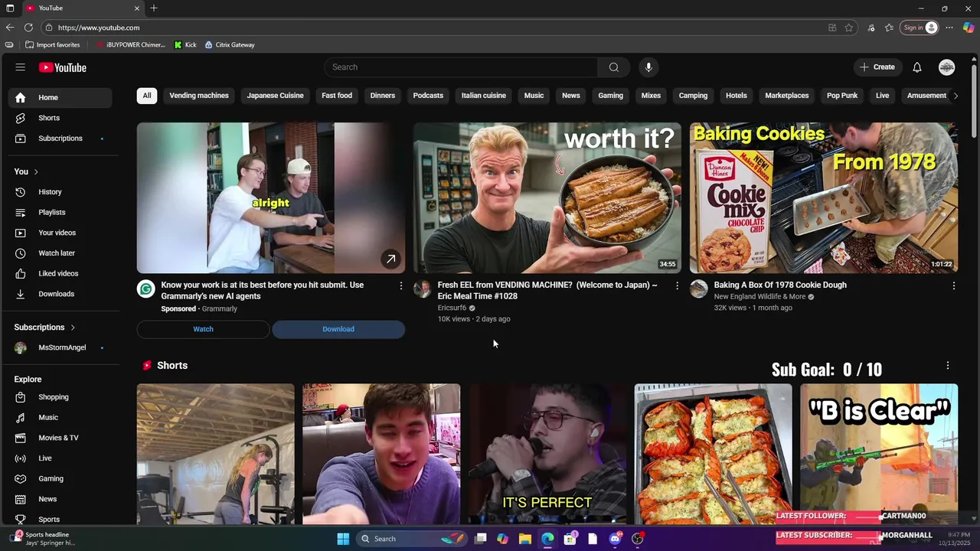Select the Fast food chip
This screenshot has height=551, width=980.
point(337,96)
